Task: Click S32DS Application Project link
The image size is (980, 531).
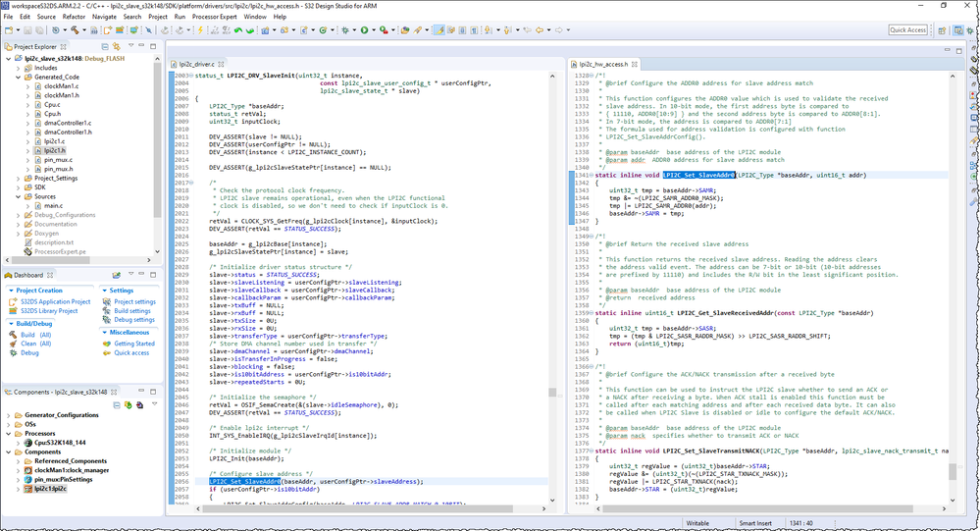Action: [55, 302]
